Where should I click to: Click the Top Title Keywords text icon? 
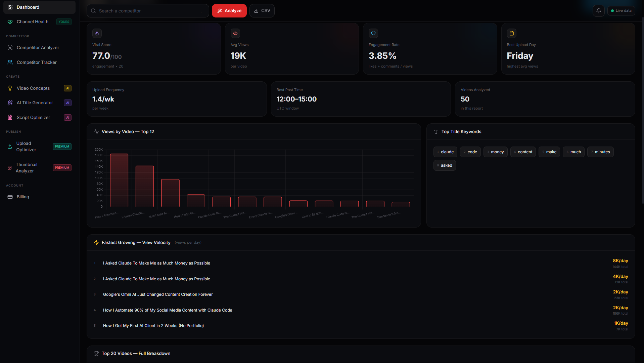[x=436, y=132]
